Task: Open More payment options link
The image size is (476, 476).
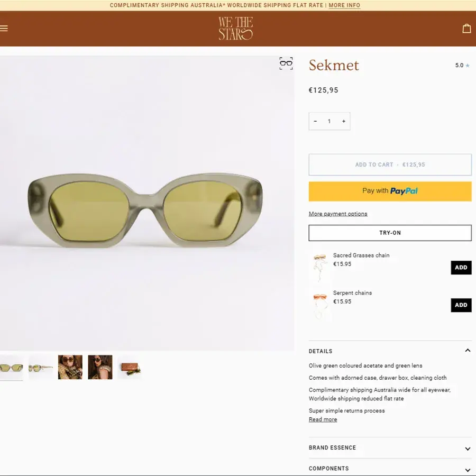Action: (x=338, y=214)
